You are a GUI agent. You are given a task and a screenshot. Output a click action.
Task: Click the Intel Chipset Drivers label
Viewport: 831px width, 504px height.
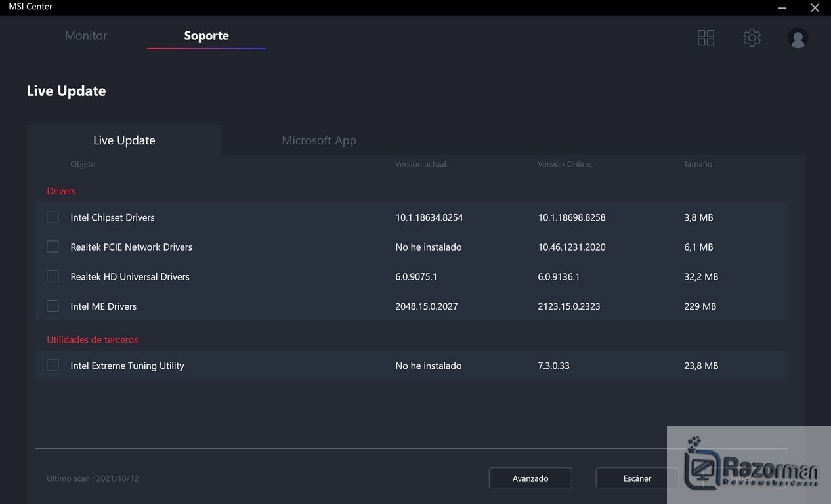click(113, 217)
